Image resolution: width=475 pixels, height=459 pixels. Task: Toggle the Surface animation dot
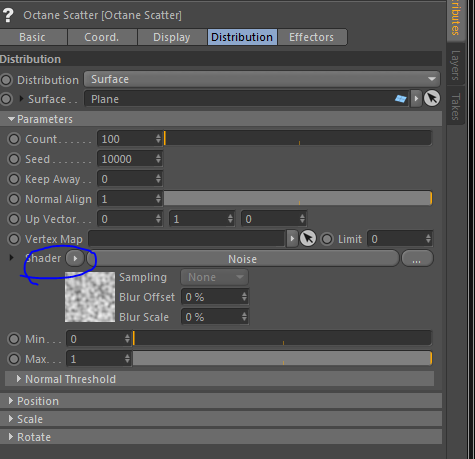6,99
